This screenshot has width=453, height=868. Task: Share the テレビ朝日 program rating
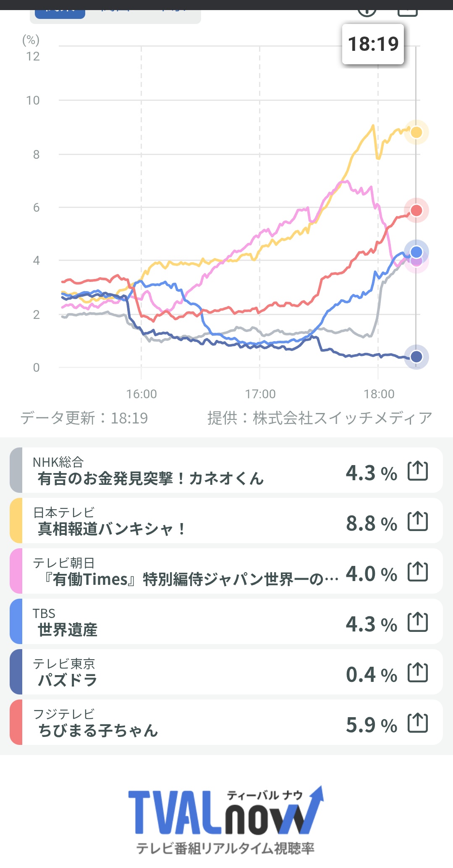418,571
